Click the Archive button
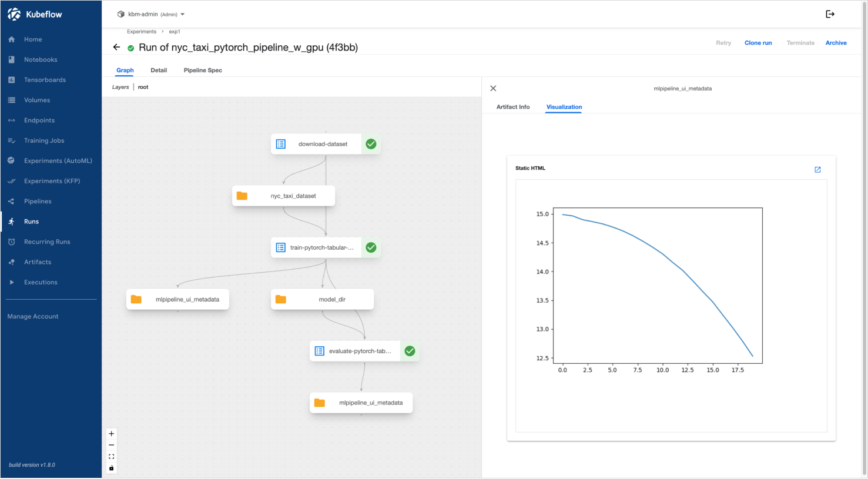868x479 pixels. click(836, 43)
